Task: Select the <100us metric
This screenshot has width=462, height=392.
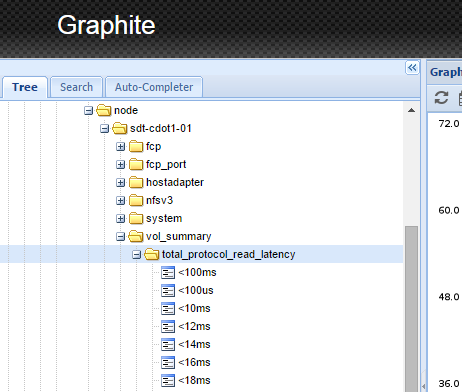Action: [196, 290]
